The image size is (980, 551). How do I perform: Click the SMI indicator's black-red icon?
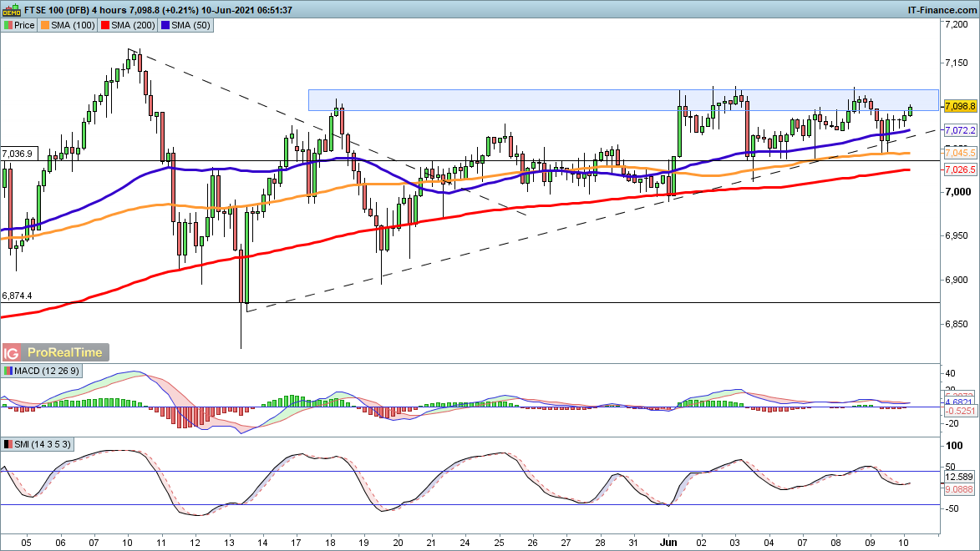(8, 443)
